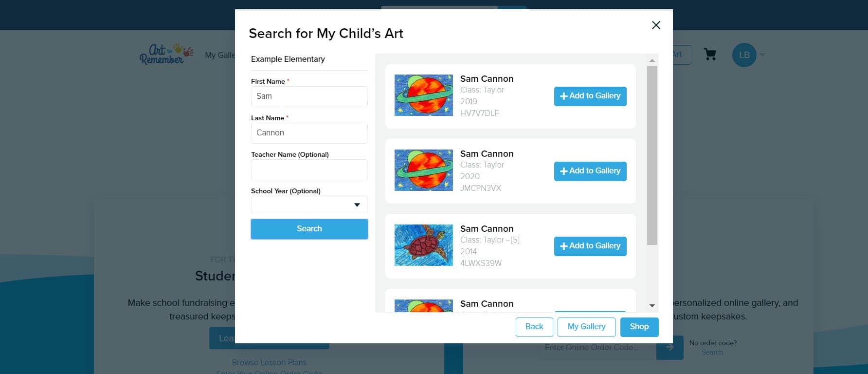
Task: Click the Art to Remember logo
Action: [x=166, y=54]
